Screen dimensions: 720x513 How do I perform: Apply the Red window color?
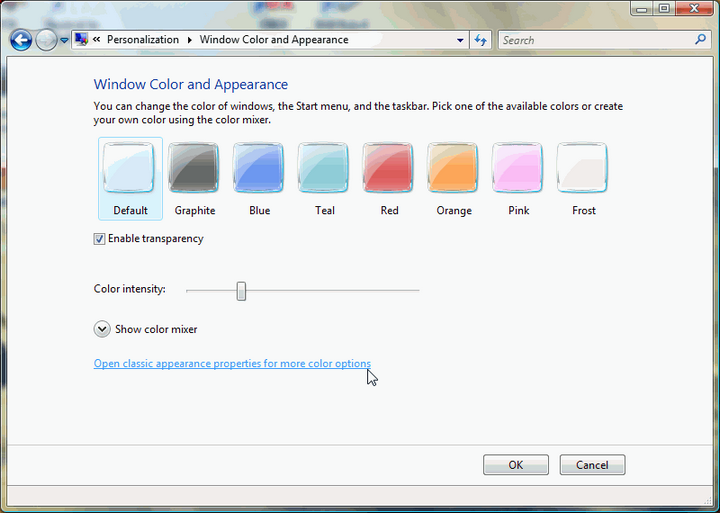(x=389, y=168)
